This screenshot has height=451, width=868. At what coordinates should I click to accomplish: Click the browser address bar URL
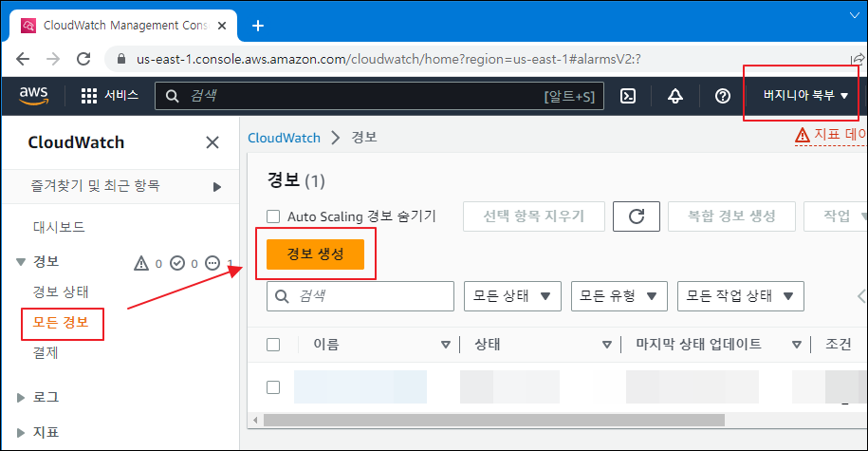tap(389, 59)
